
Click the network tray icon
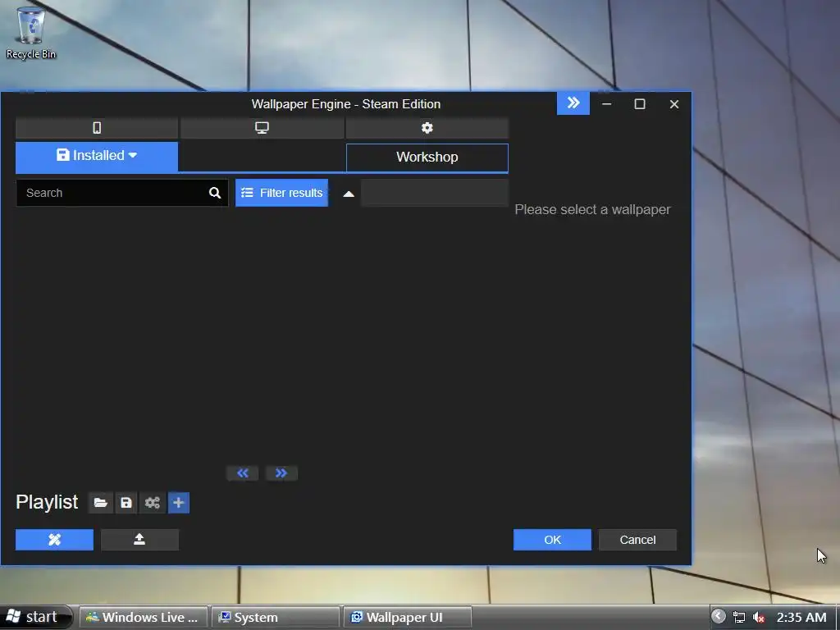point(739,618)
